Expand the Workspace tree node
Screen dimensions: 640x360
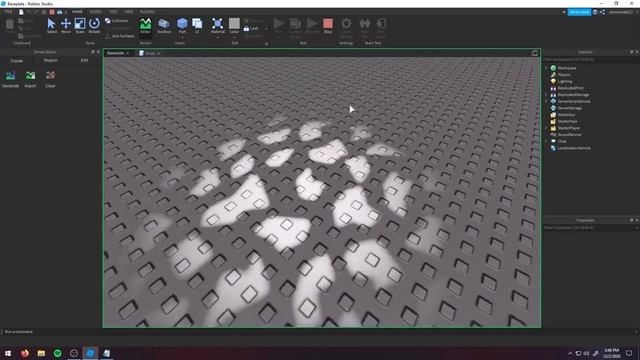[547, 68]
